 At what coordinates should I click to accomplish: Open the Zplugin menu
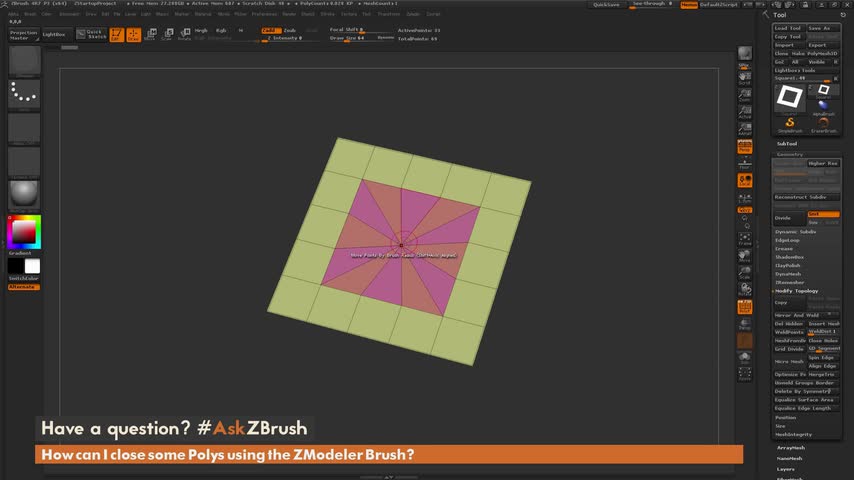413,14
